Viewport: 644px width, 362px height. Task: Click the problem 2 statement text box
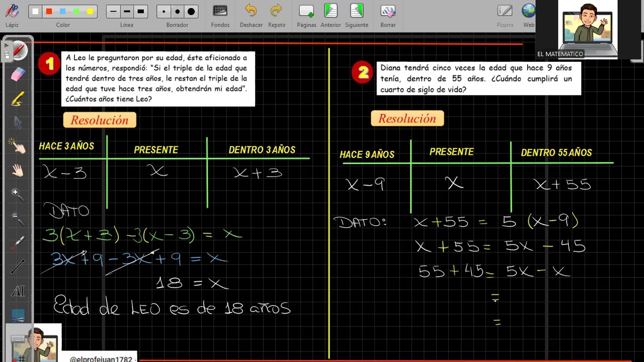478,78
